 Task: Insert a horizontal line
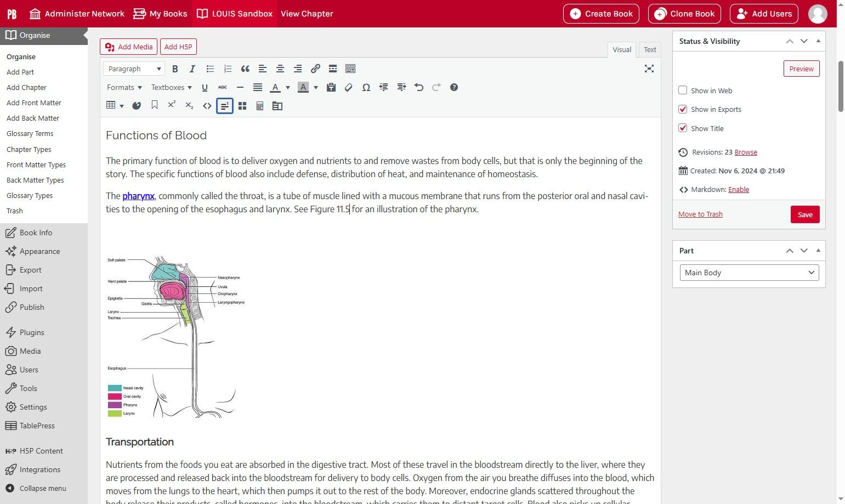[x=240, y=87]
